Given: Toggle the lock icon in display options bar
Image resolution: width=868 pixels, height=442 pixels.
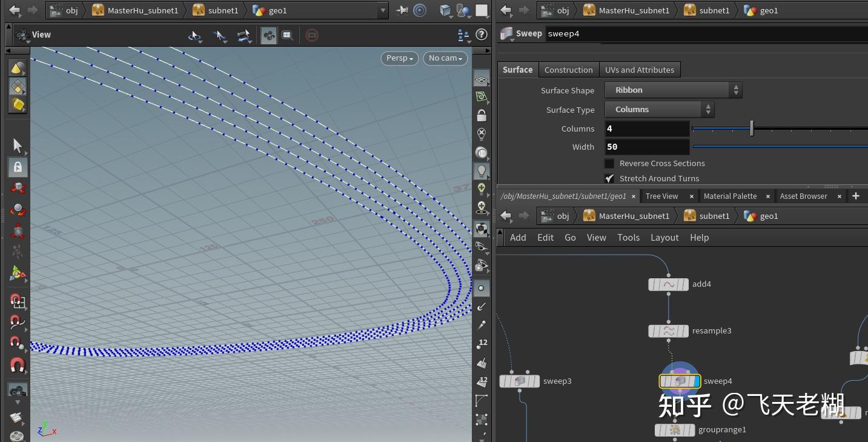Looking at the screenshot, I should [482, 115].
